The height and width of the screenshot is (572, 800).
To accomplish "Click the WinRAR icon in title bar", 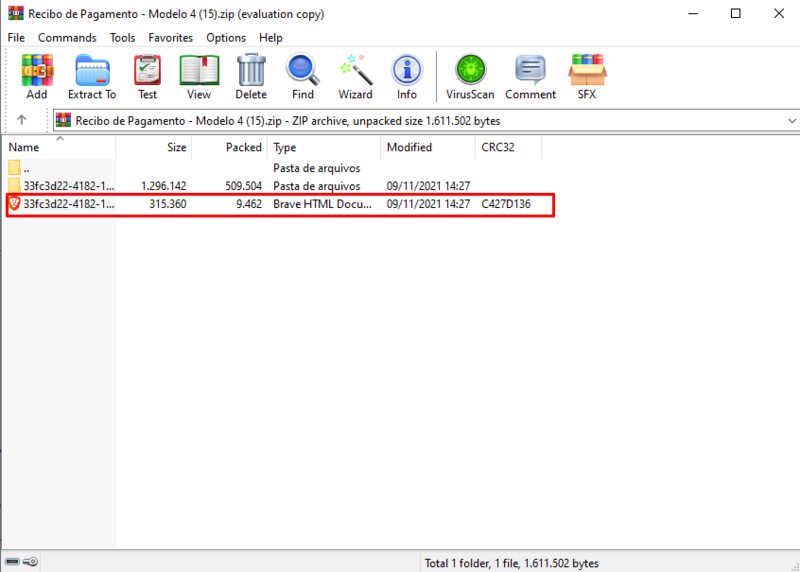I will 16,13.
